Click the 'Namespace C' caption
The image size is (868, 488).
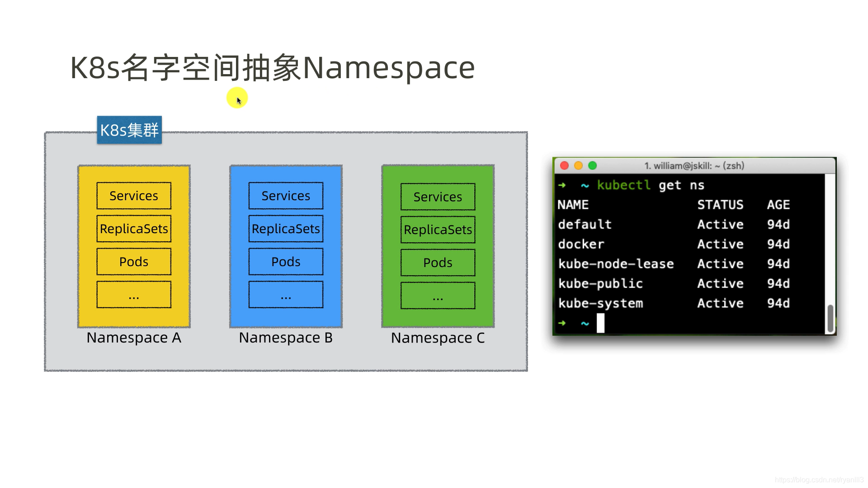pos(438,338)
